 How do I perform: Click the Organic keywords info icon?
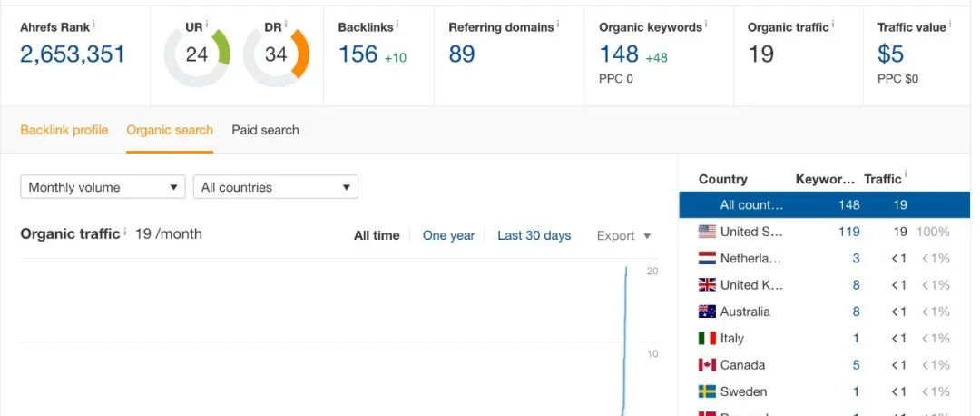click(x=706, y=24)
